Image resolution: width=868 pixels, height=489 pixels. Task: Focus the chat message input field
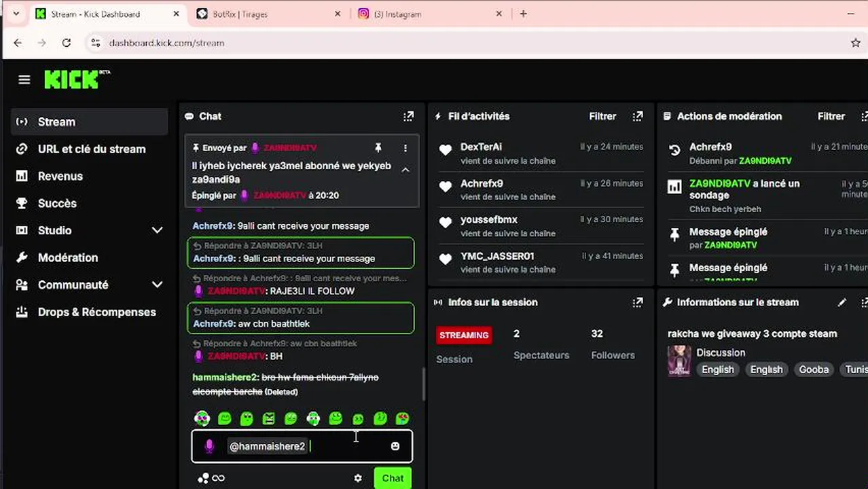[x=302, y=446]
